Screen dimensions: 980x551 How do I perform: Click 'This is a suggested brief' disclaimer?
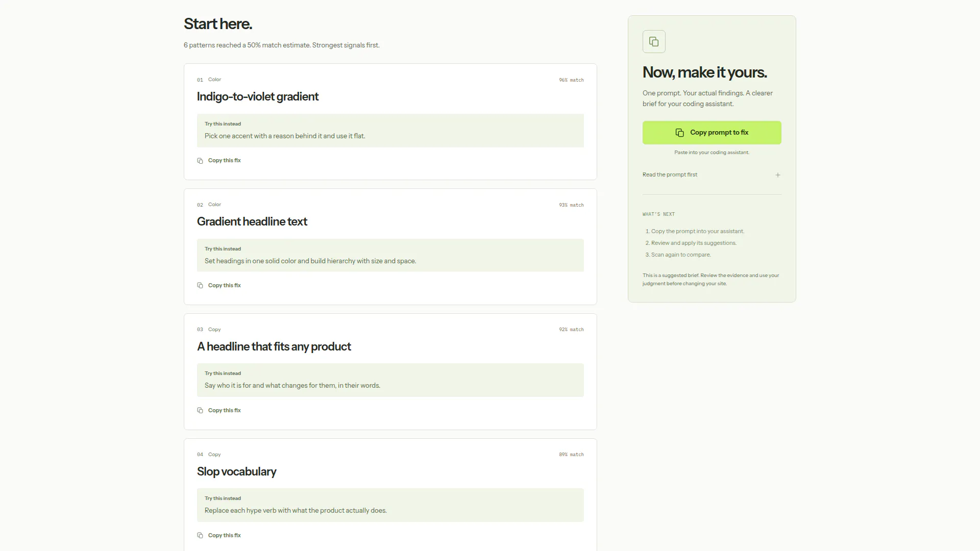710,280
